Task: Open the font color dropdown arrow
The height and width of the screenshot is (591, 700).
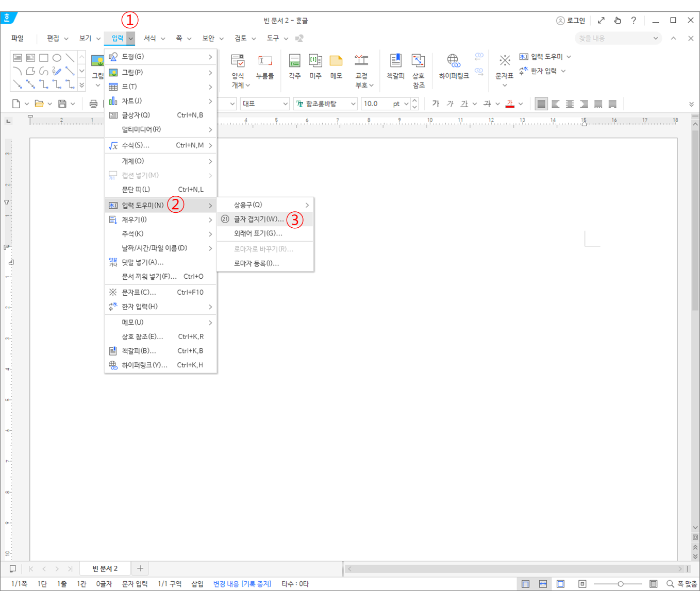Action: coord(521,104)
